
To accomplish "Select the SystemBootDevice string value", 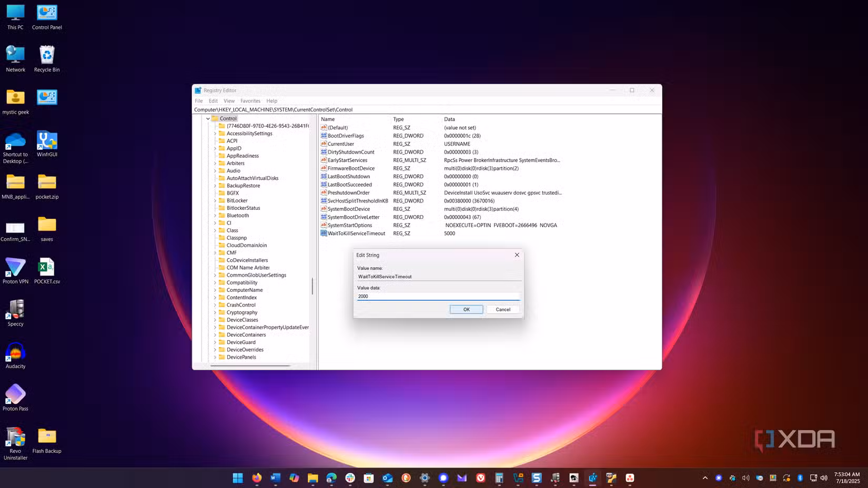I will point(349,209).
